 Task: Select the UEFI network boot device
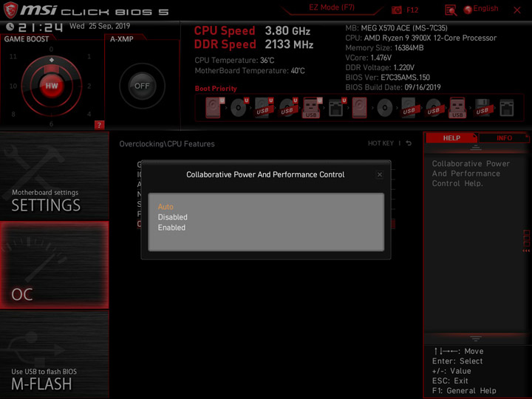337,108
